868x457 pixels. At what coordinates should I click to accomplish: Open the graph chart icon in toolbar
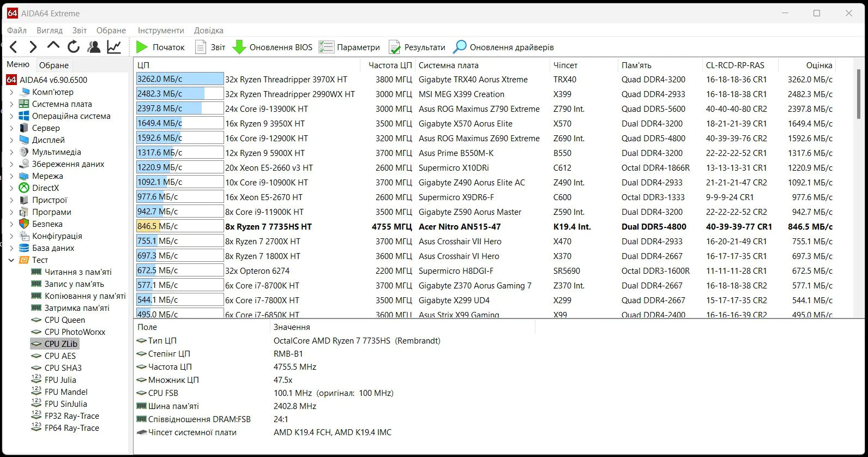coord(114,47)
